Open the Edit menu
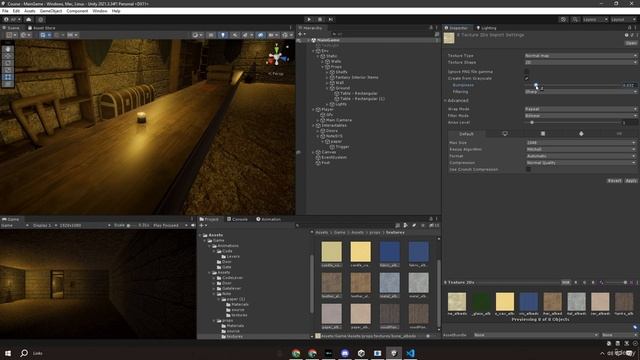The width and height of the screenshot is (640, 360). click(x=16, y=11)
